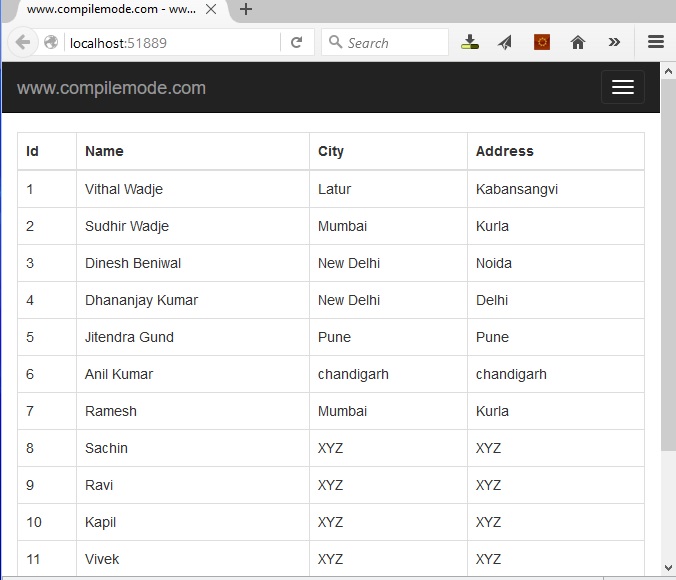Expand the toolbar overflow chevron
The height and width of the screenshot is (580, 676).
click(x=614, y=42)
